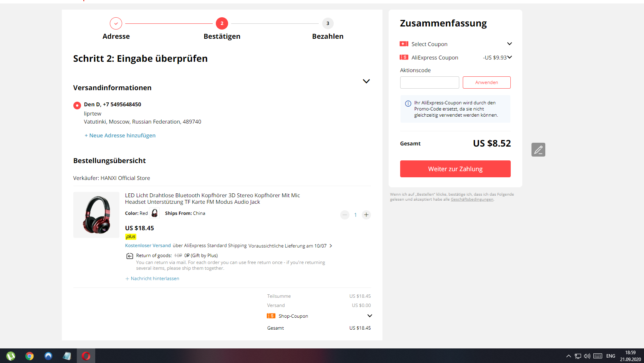Click the liprtew address line

tap(93, 114)
